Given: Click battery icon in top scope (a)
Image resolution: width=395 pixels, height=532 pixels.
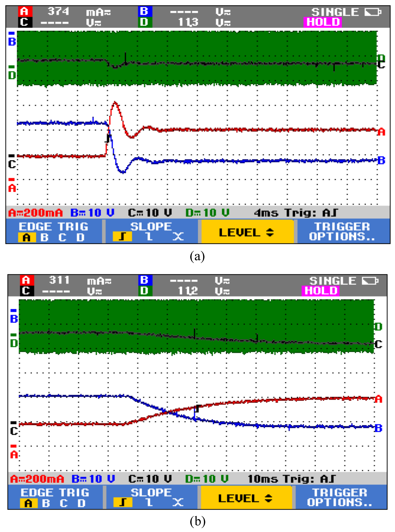Looking at the screenshot, I should pos(373,12).
